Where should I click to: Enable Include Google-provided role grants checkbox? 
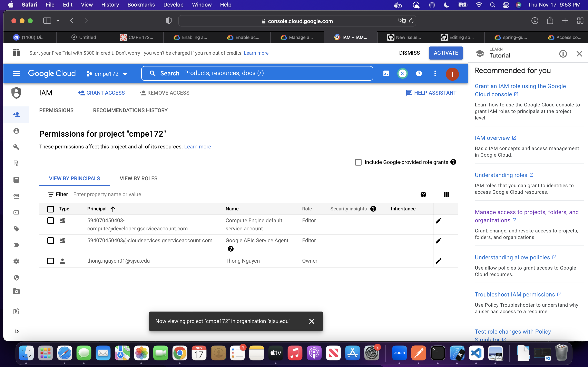pos(358,162)
